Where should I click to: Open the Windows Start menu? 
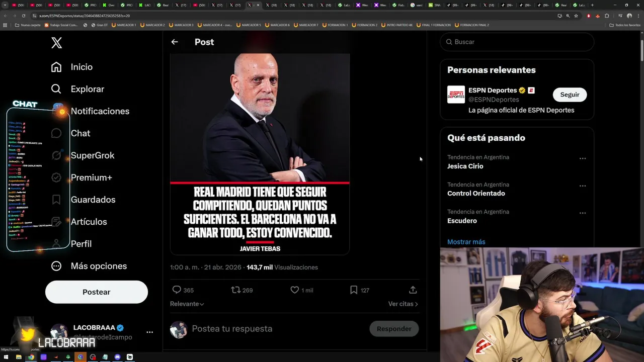coord(6,357)
